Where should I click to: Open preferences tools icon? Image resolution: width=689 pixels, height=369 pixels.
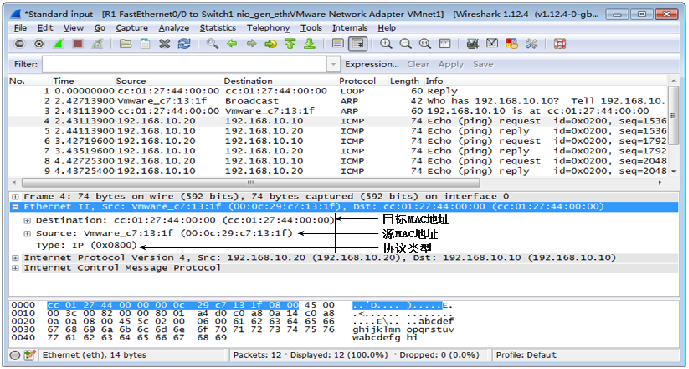531,43
